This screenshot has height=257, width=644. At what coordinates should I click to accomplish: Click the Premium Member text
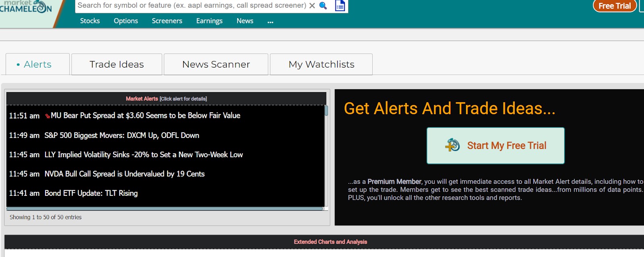(394, 181)
